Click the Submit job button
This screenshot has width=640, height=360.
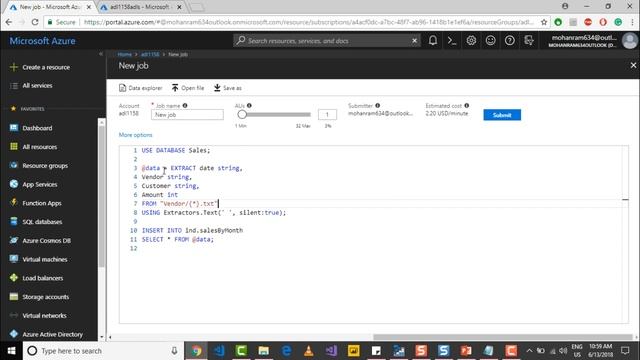[502, 115]
